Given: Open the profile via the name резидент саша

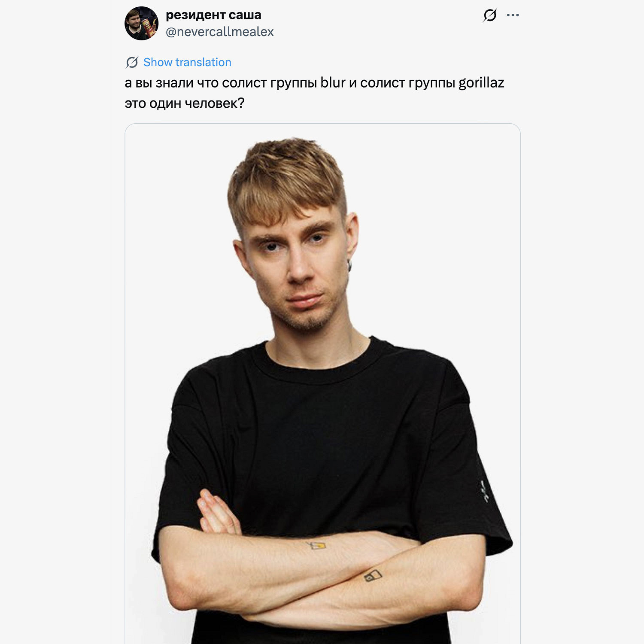Looking at the screenshot, I should [213, 15].
